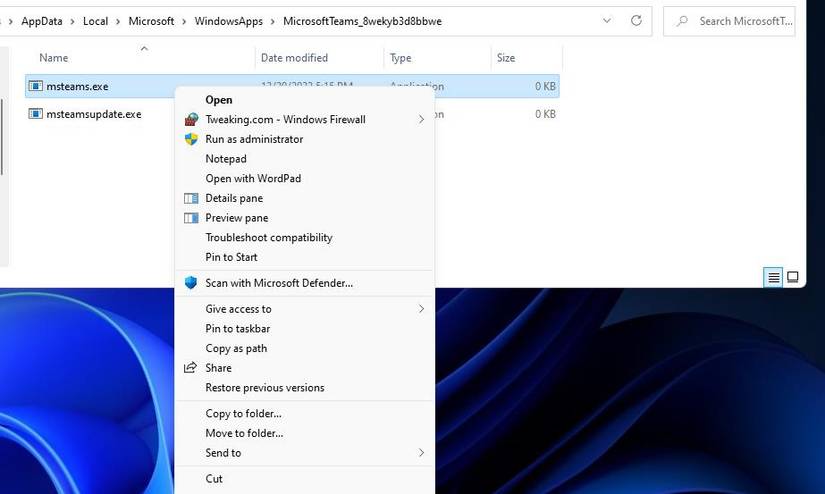The width and height of the screenshot is (825, 494).
Task: Click the Run as administrator shield icon
Action: tap(191, 139)
